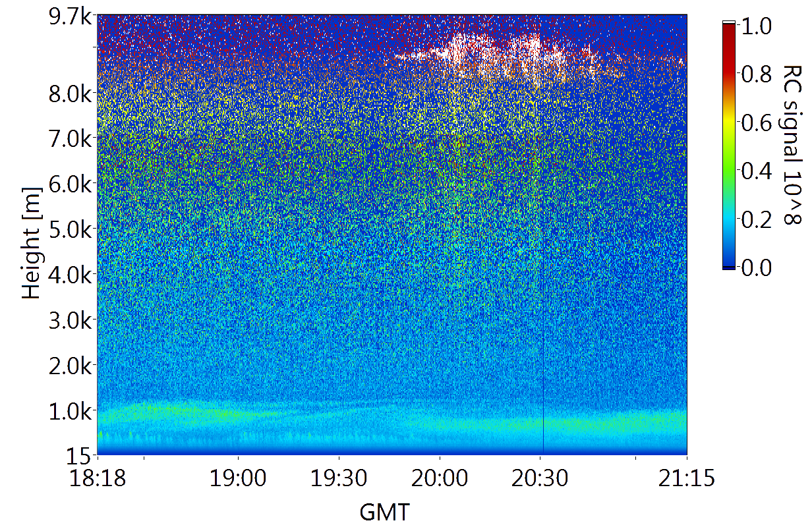Click the 20:00 time axis label
The height and width of the screenshot is (527, 812).
point(440,478)
